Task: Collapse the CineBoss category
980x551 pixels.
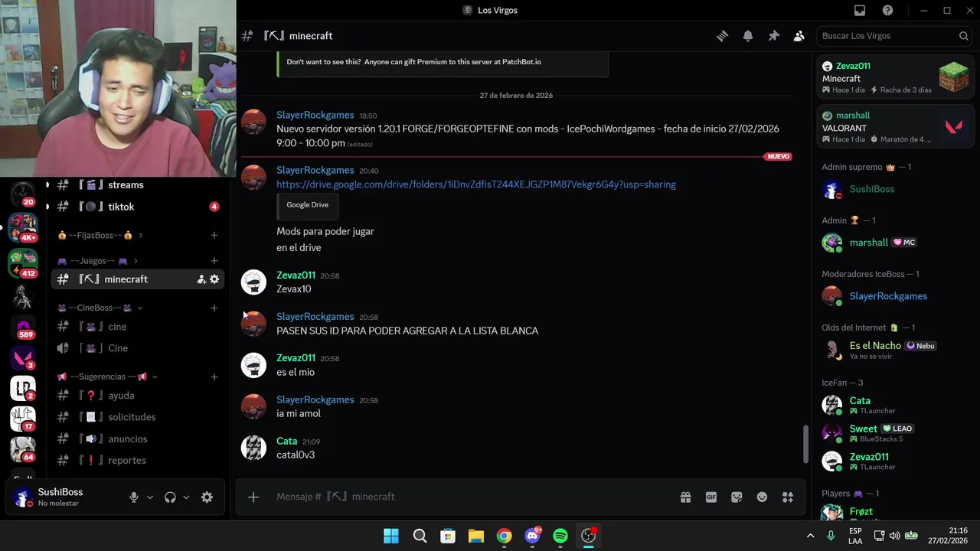Action: pyautogui.click(x=100, y=308)
